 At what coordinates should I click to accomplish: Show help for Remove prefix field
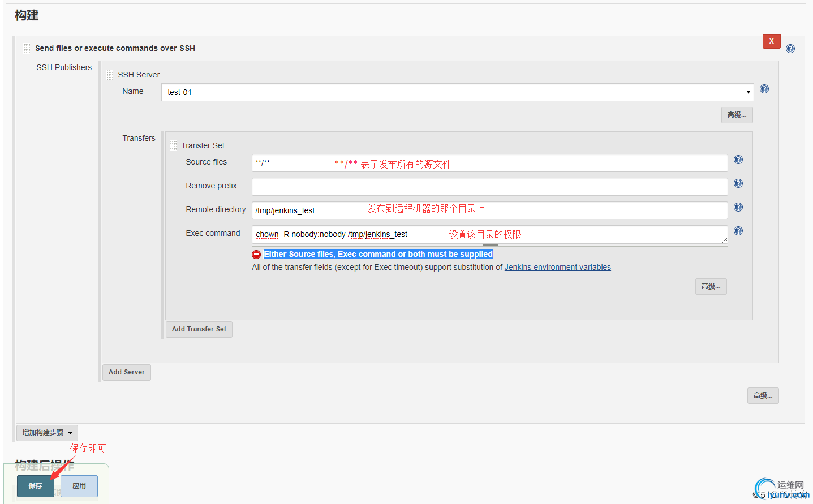click(x=738, y=183)
